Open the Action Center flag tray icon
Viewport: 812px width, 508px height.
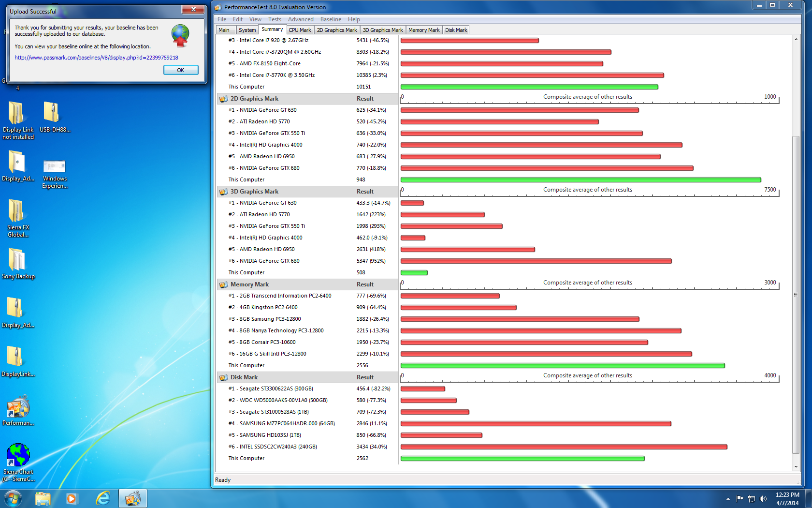pos(739,499)
